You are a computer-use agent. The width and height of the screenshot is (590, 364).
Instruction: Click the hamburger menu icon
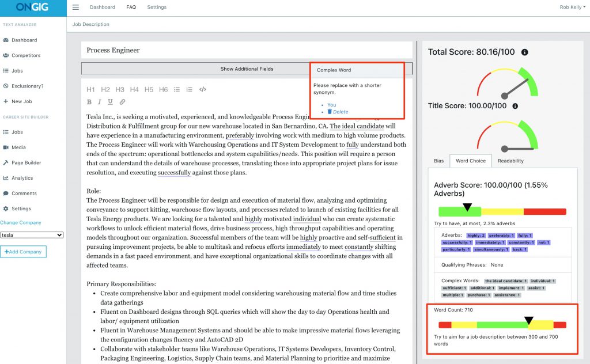tap(75, 7)
